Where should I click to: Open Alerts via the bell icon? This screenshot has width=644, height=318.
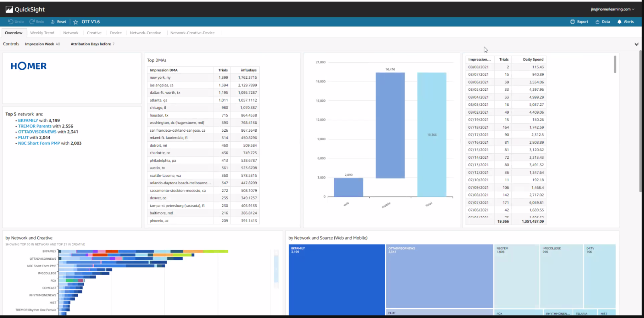[619, 22]
